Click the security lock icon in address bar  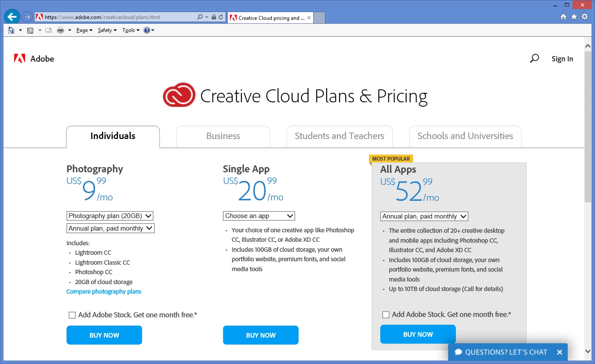click(x=213, y=17)
